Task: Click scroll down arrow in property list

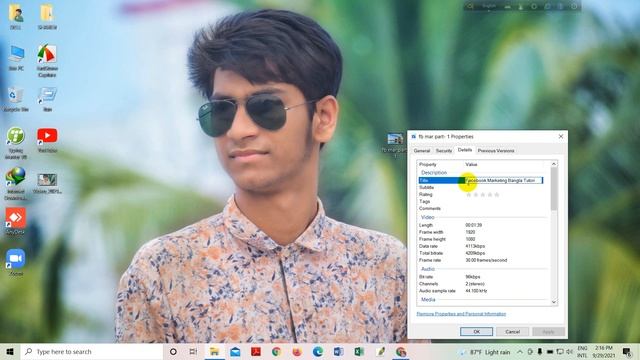Action: tap(554, 302)
